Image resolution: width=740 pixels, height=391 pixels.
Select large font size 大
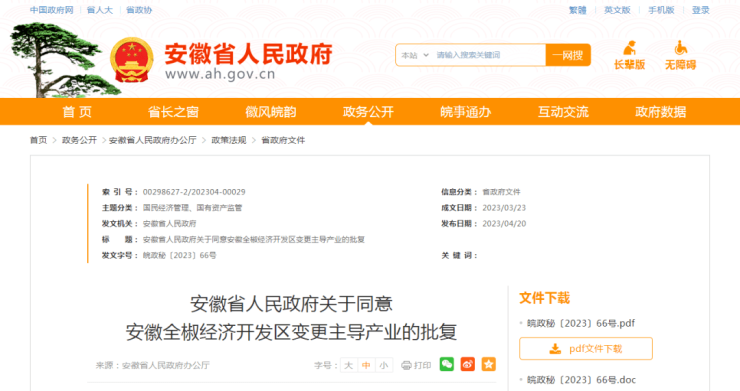349,365
